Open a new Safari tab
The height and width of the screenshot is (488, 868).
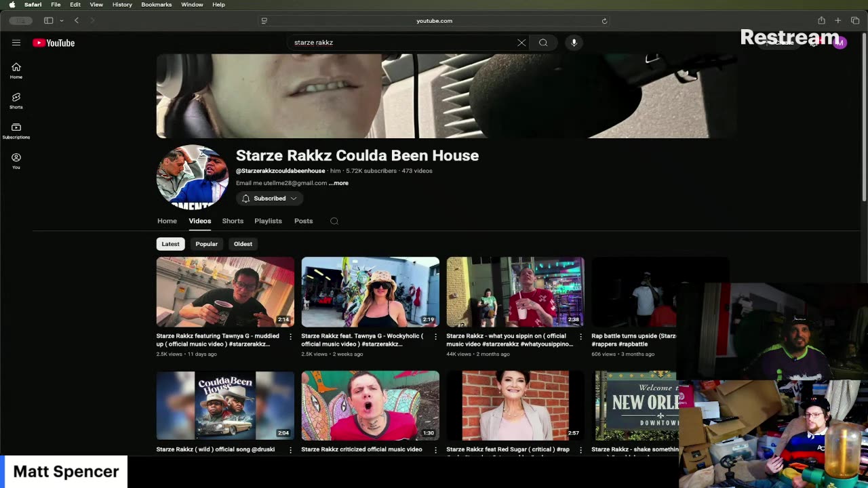tap(838, 21)
